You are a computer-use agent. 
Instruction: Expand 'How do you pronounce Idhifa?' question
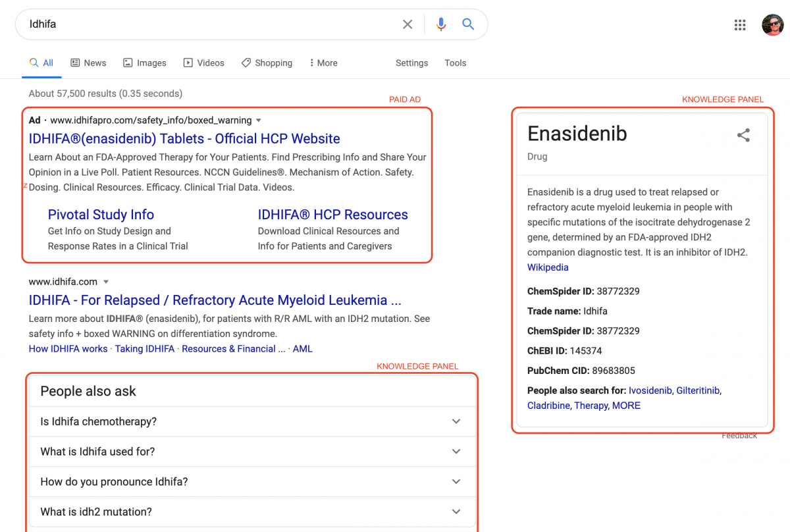pos(251,482)
